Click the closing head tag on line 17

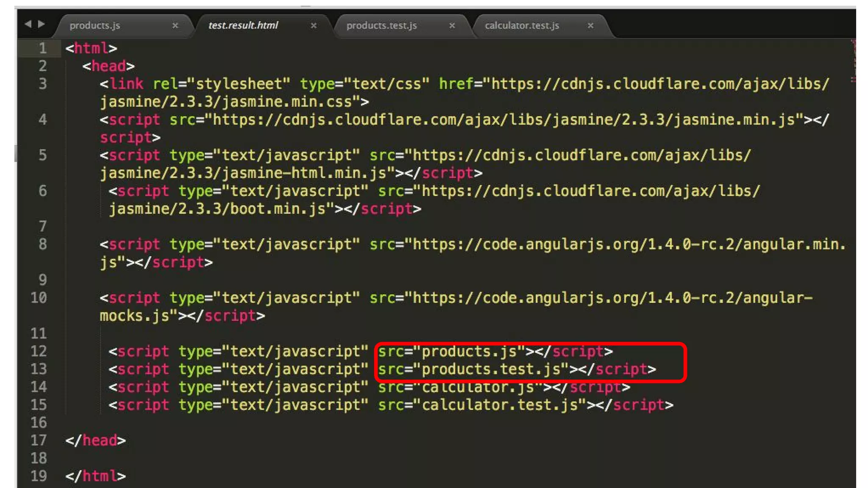95,441
